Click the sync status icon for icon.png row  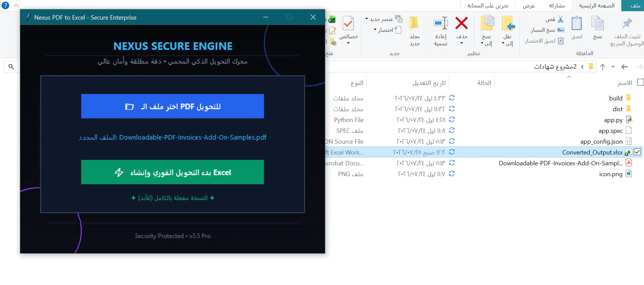(452, 174)
